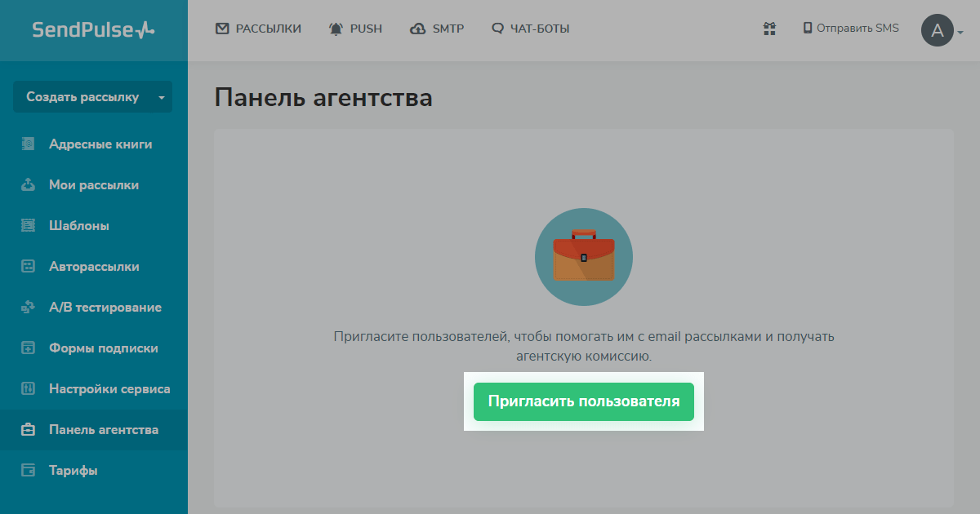
Task: Click the Отправить SMS link
Action: pos(851,29)
